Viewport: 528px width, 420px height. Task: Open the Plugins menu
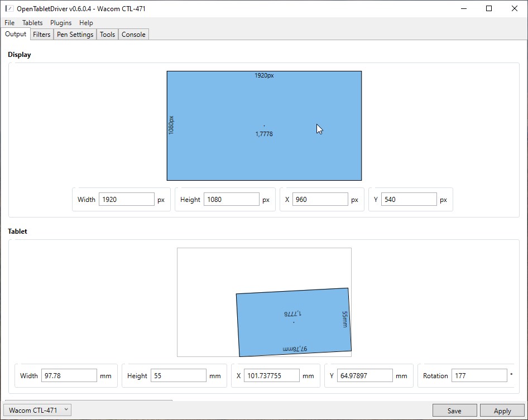[x=61, y=23]
